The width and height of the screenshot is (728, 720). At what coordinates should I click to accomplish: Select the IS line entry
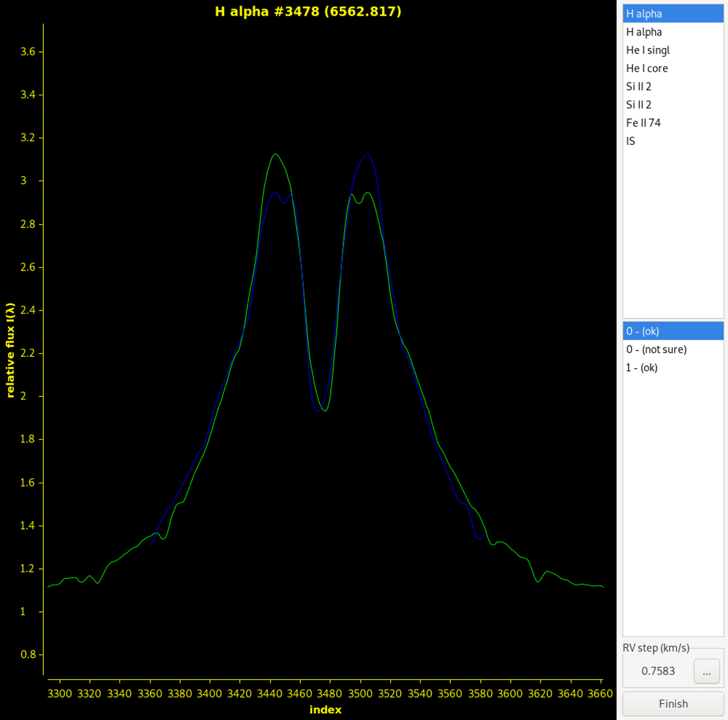pyautogui.click(x=630, y=141)
